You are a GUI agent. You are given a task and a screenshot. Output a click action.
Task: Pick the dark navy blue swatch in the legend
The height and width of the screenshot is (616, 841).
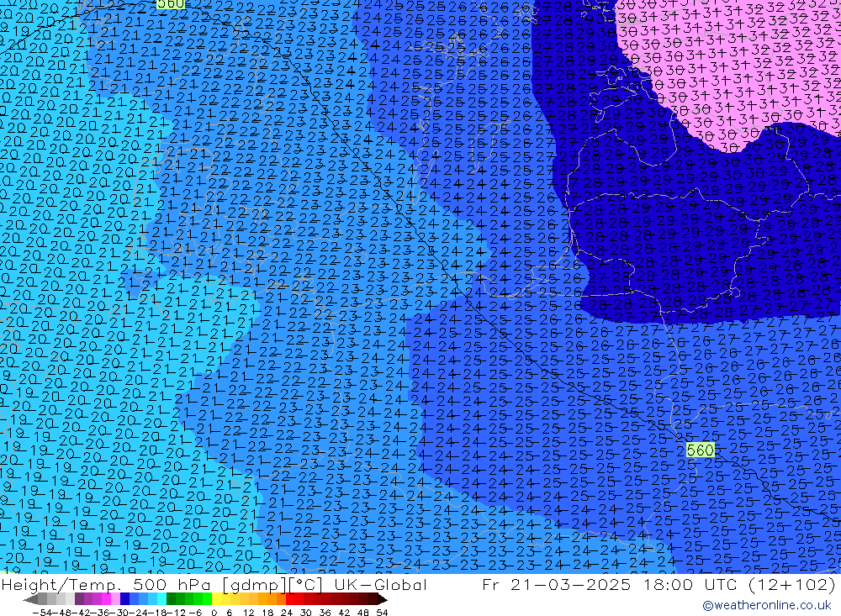click(124, 599)
